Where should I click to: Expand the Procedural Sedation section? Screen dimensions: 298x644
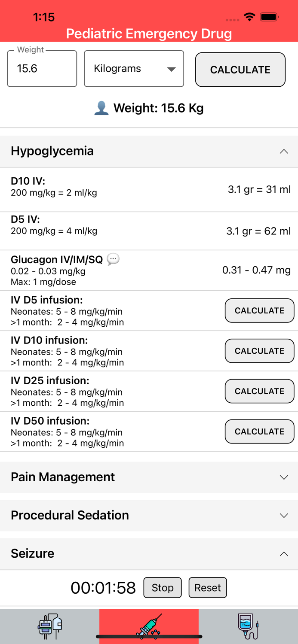[x=283, y=515]
